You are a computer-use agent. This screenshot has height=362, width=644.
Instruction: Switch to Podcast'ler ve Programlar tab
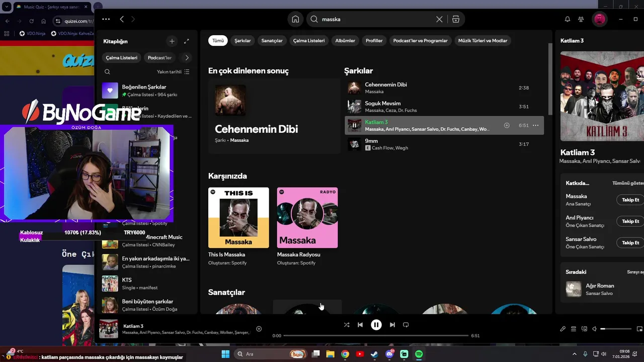pyautogui.click(x=420, y=41)
